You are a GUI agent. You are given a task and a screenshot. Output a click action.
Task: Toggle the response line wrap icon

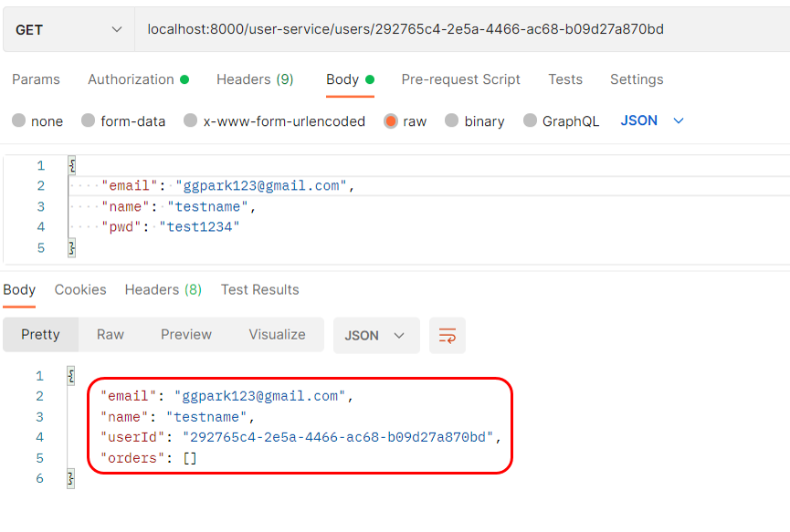(x=448, y=335)
